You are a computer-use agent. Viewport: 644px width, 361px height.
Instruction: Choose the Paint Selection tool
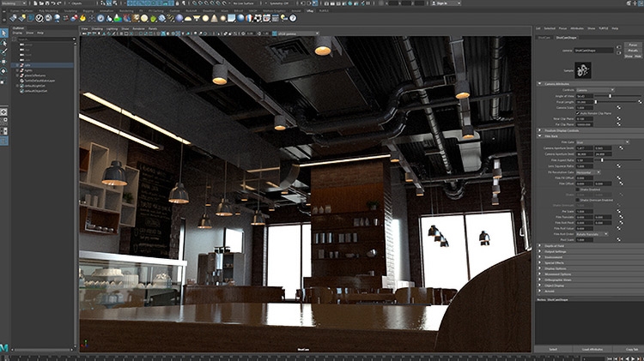(3, 52)
